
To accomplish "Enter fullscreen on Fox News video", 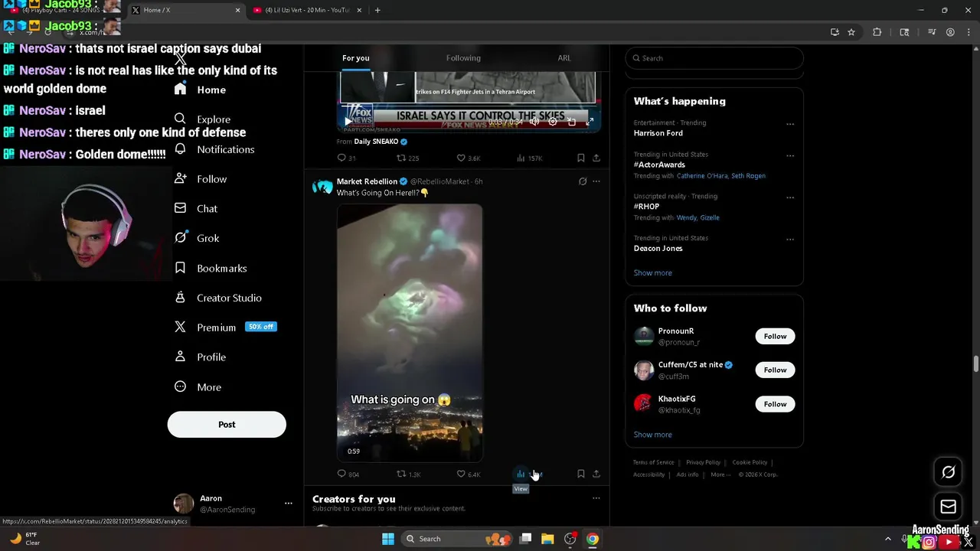I will point(590,122).
